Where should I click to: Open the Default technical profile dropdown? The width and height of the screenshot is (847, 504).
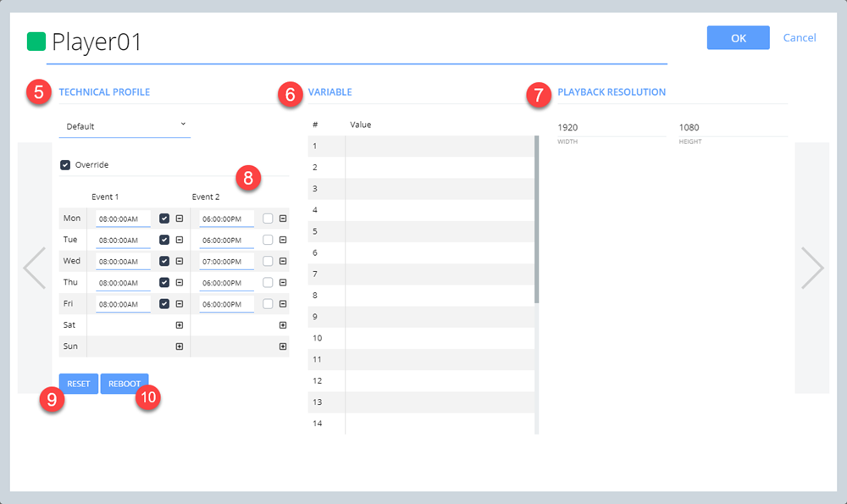point(125,126)
